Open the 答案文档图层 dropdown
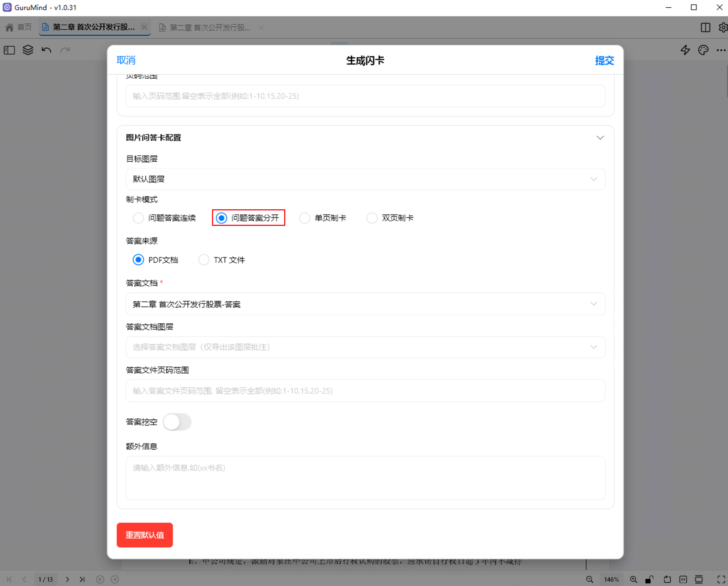Screen dimensions: 728x586 [365, 347]
